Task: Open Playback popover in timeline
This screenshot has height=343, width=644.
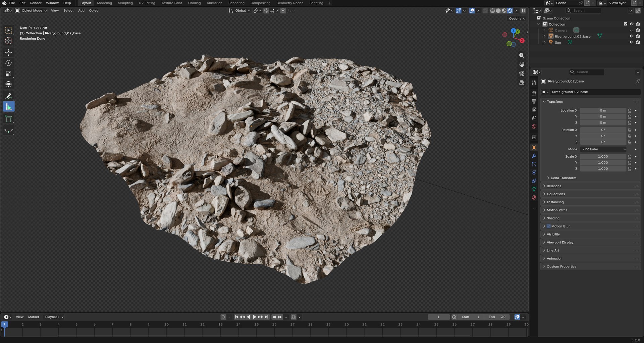Action: (54, 317)
